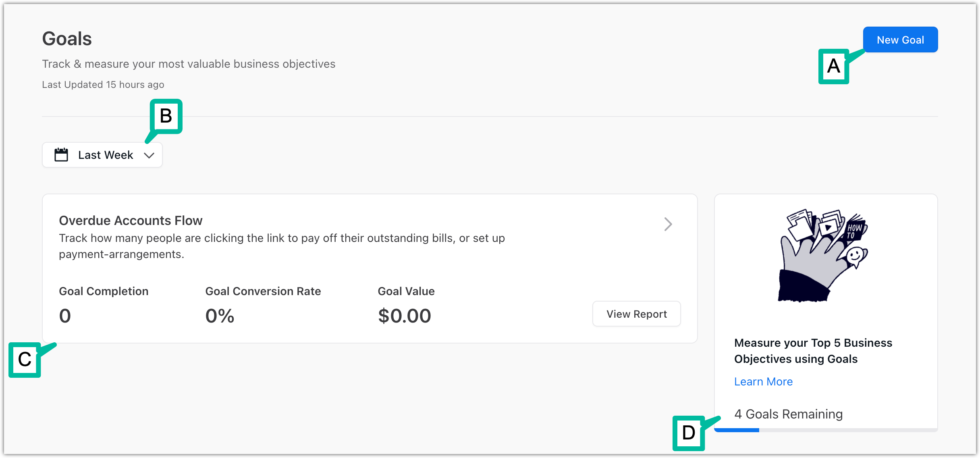
Task: Click the goals remaining progress bar
Action: click(x=825, y=430)
